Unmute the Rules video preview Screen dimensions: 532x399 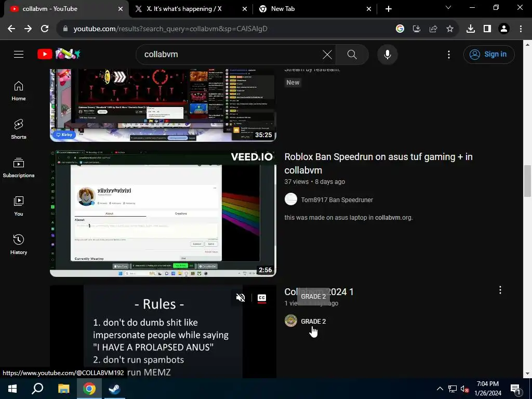tap(240, 298)
